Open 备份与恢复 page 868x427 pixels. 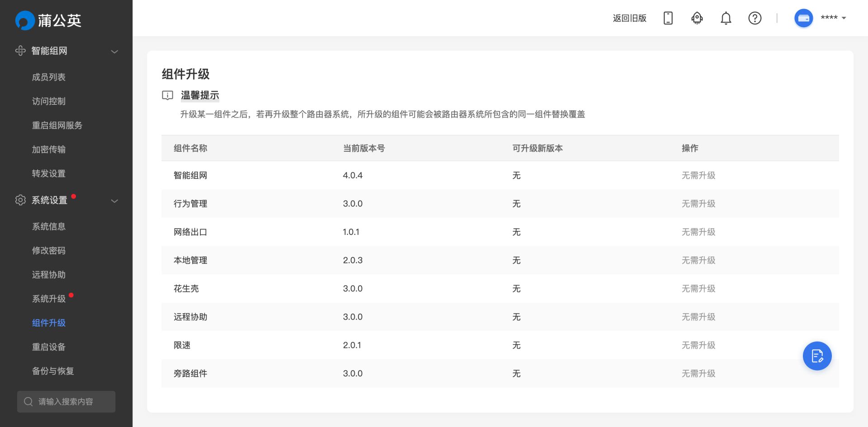[53, 371]
